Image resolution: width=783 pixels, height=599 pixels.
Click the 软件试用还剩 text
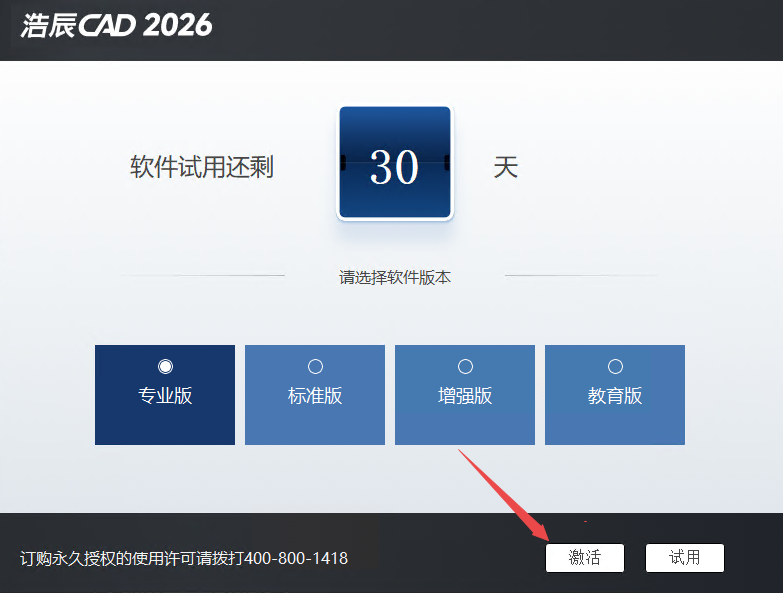pos(202,167)
